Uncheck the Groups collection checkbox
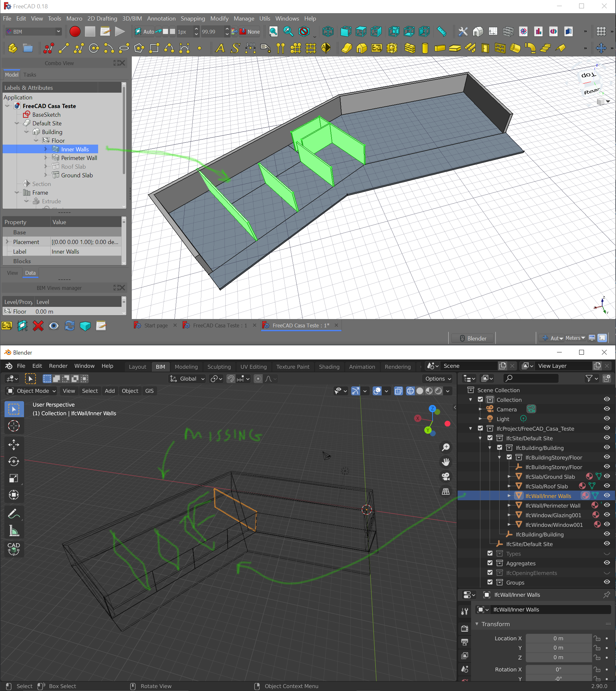 point(490,582)
